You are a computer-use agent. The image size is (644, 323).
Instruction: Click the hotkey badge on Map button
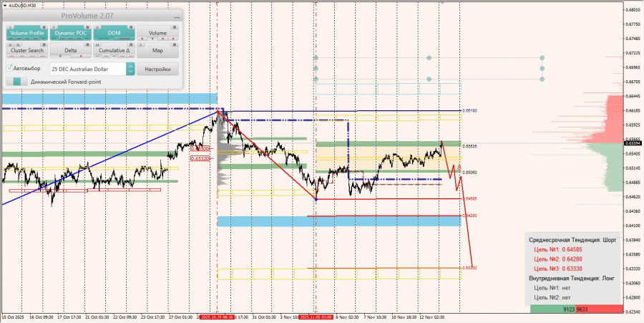[x=141, y=44]
